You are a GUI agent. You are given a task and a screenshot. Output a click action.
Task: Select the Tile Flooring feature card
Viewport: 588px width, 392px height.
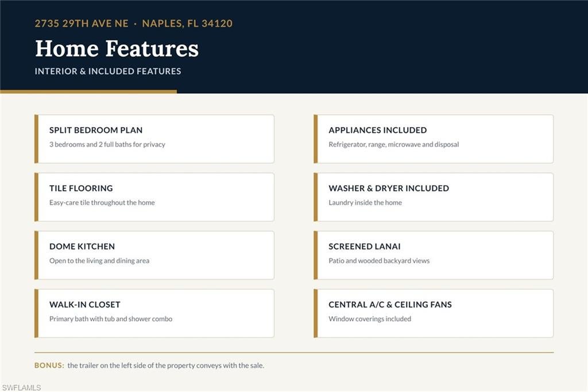pos(154,197)
